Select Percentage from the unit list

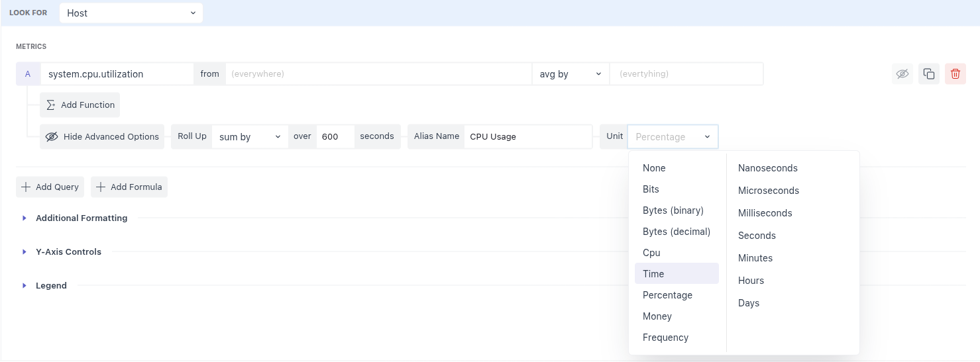(x=667, y=295)
